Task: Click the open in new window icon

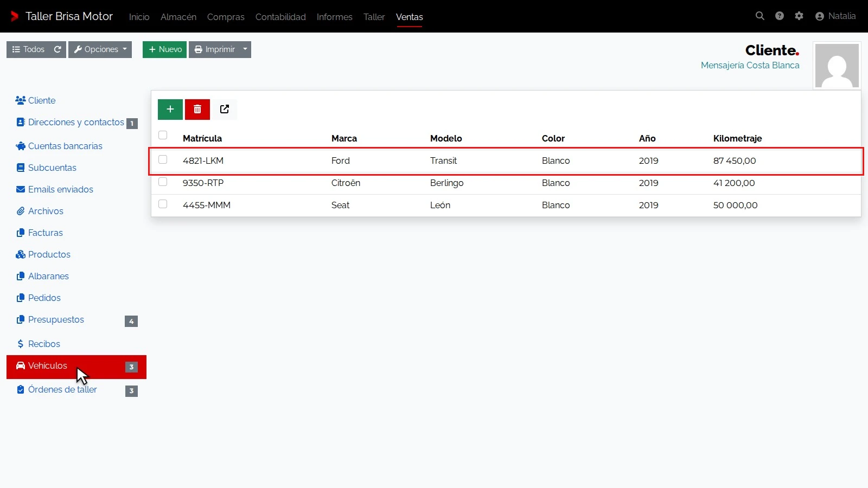Action: (x=225, y=109)
